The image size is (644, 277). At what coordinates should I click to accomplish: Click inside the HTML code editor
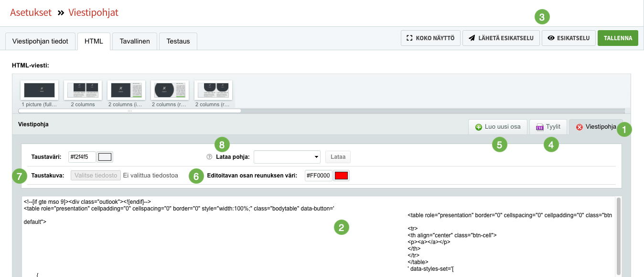click(x=318, y=236)
